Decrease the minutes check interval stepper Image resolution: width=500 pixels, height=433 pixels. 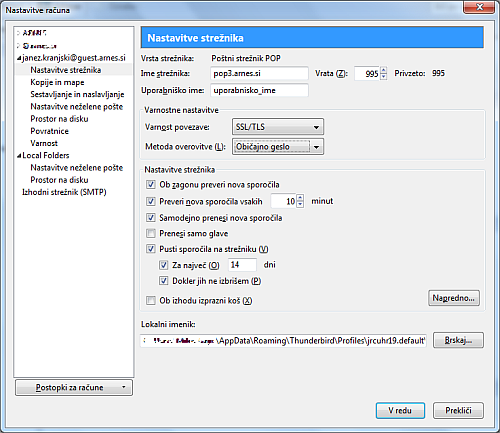pyautogui.click(x=300, y=204)
